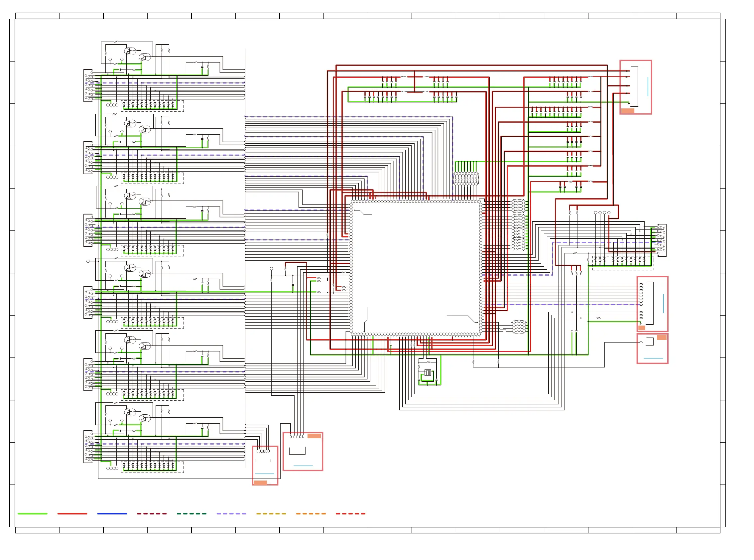Click the long vertical bus line between the left blocks and chip

pyautogui.click(x=245, y=258)
